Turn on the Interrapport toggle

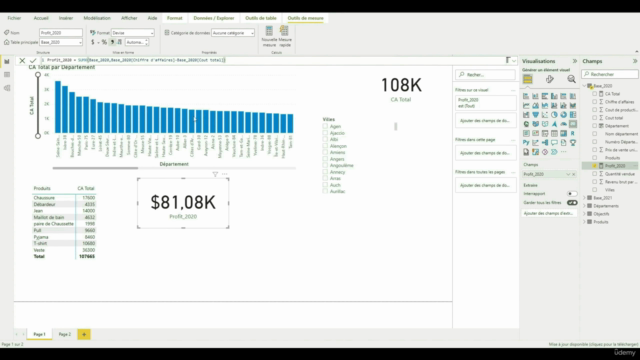pyautogui.click(x=572, y=194)
